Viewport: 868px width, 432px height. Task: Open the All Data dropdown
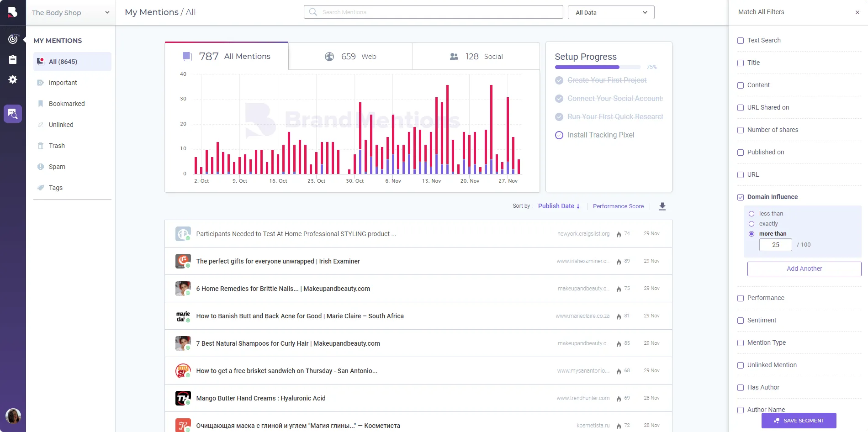point(611,12)
